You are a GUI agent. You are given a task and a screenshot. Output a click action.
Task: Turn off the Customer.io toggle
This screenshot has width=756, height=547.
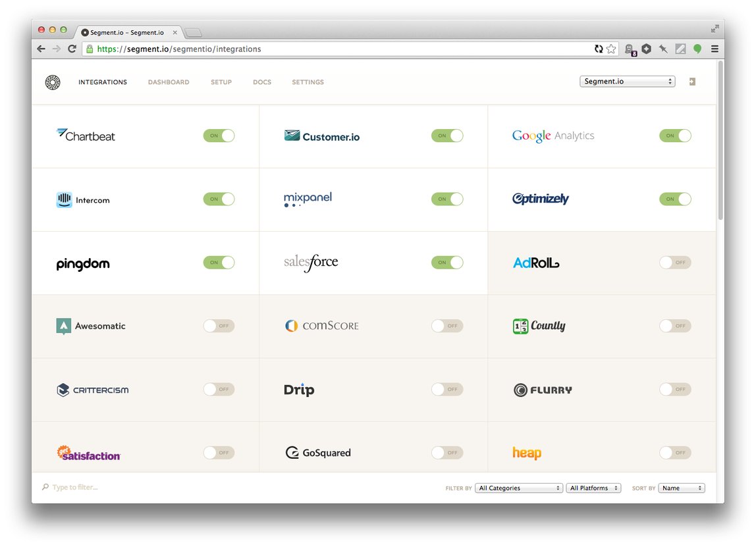pos(447,136)
